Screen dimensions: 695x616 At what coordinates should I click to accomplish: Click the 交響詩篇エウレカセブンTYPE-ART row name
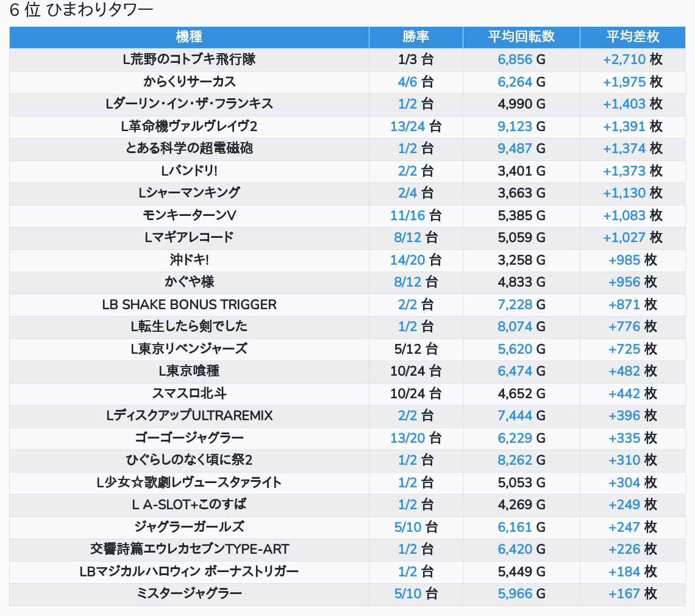[189, 549]
